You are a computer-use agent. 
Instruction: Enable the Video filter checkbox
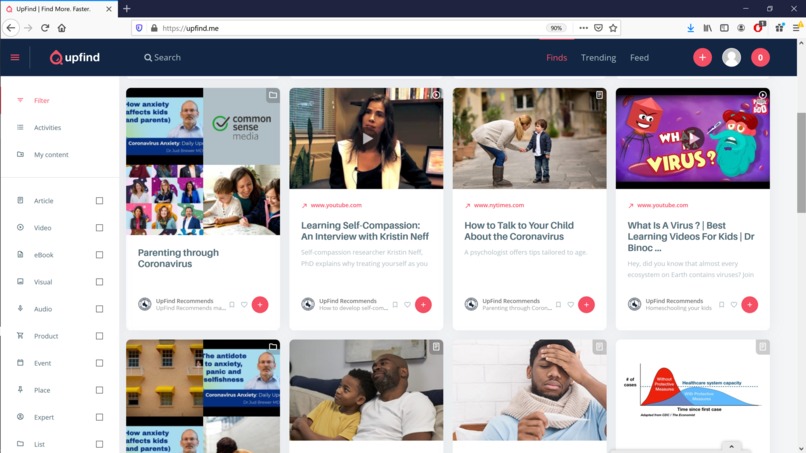pyautogui.click(x=99, y=228)
